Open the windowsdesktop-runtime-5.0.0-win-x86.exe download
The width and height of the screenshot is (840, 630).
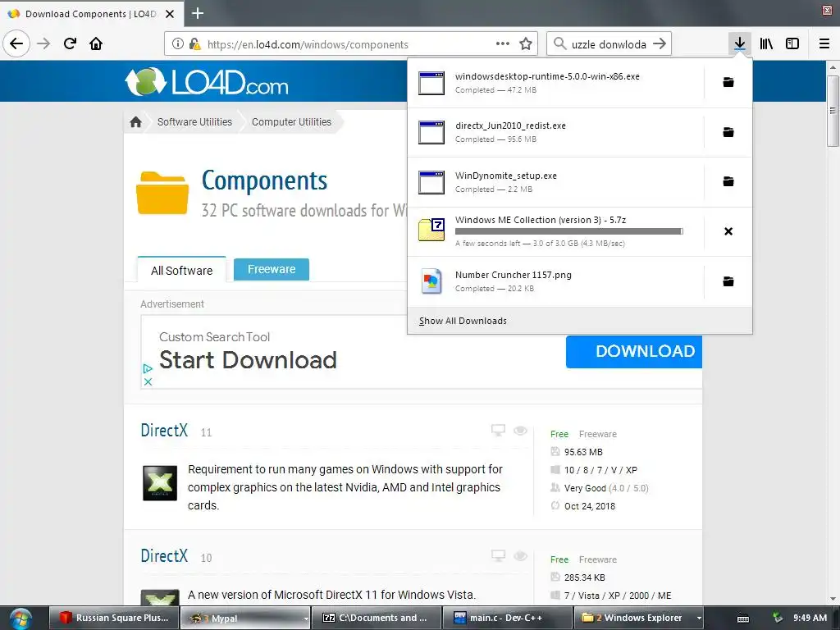[x=555, y=83]
